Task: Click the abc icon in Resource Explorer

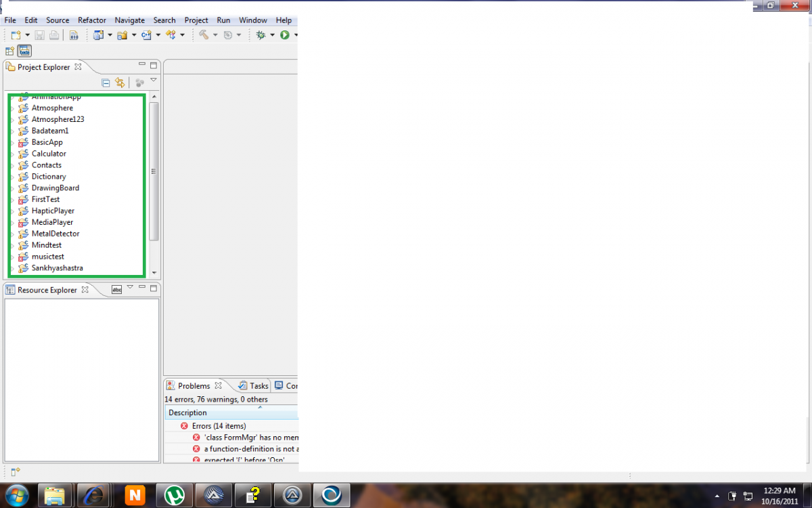Action: 116,289
